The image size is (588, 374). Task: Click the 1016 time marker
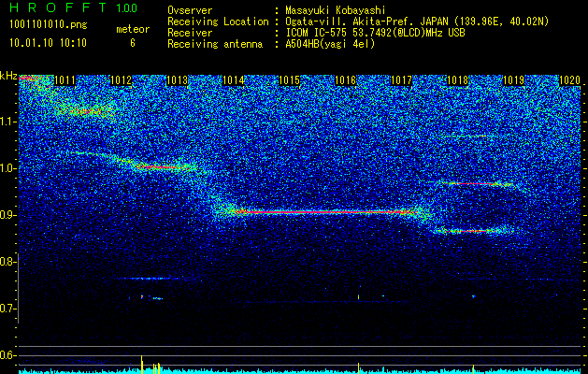tap(345, 80)
